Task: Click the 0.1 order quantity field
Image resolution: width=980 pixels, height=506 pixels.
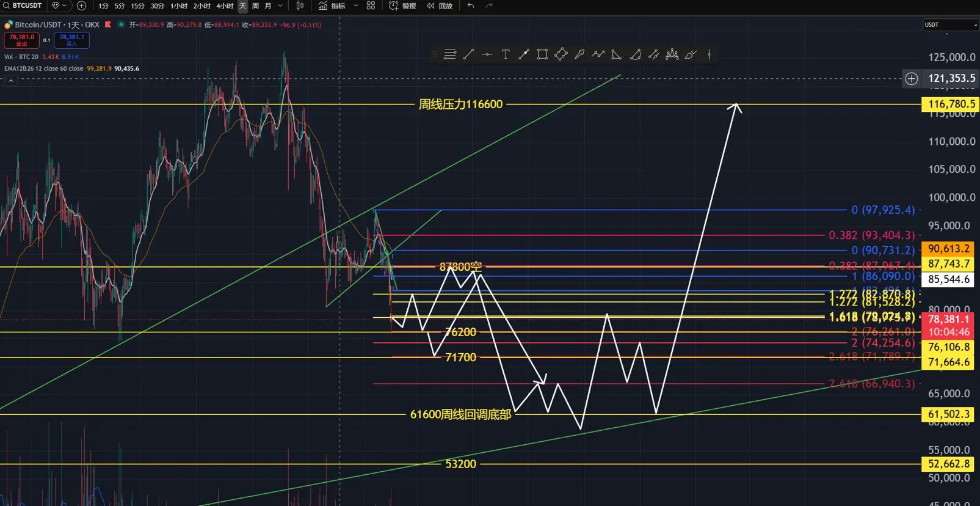Action: 46,40
